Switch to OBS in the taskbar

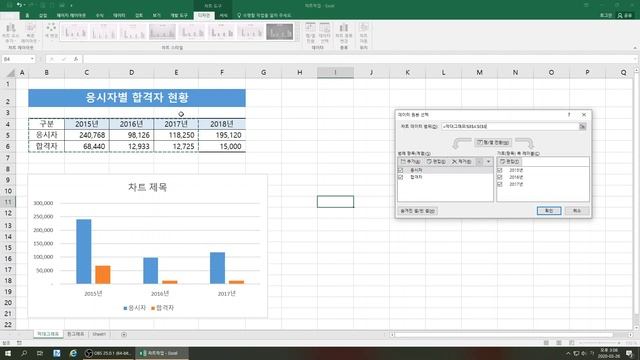coord(108,353)
